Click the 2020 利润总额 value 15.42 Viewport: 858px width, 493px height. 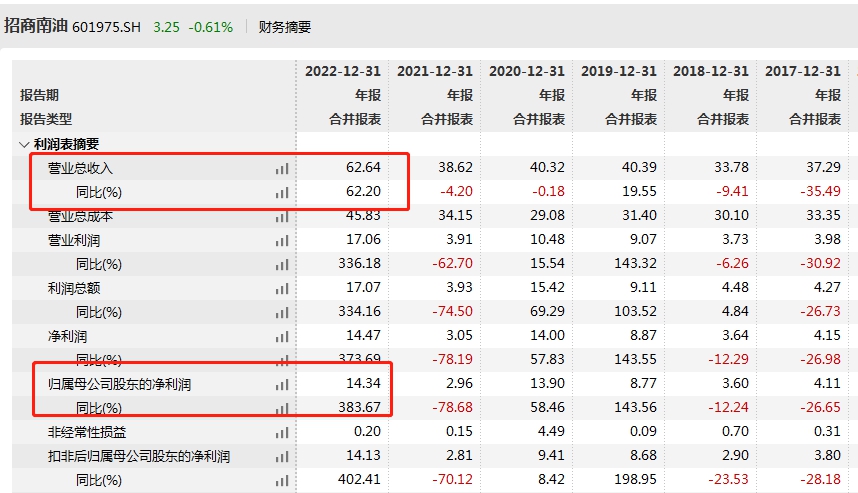[547, 288]
